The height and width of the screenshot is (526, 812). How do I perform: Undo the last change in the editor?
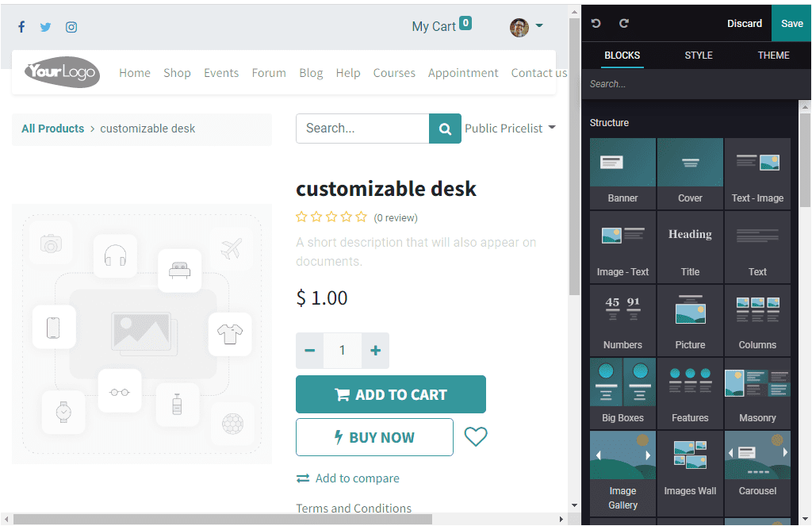click(x=596, y=23)
